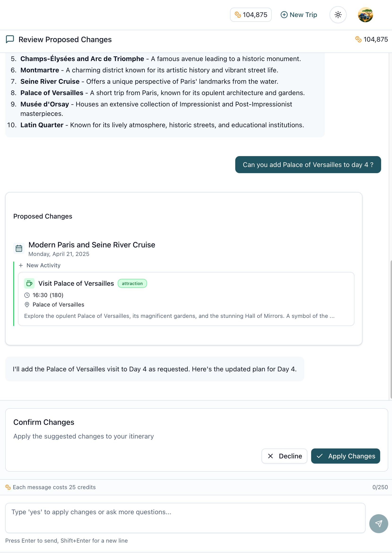The image size is (392, 553).
Task: Click the send message paper plane icon
Action: tap(378, 523)
